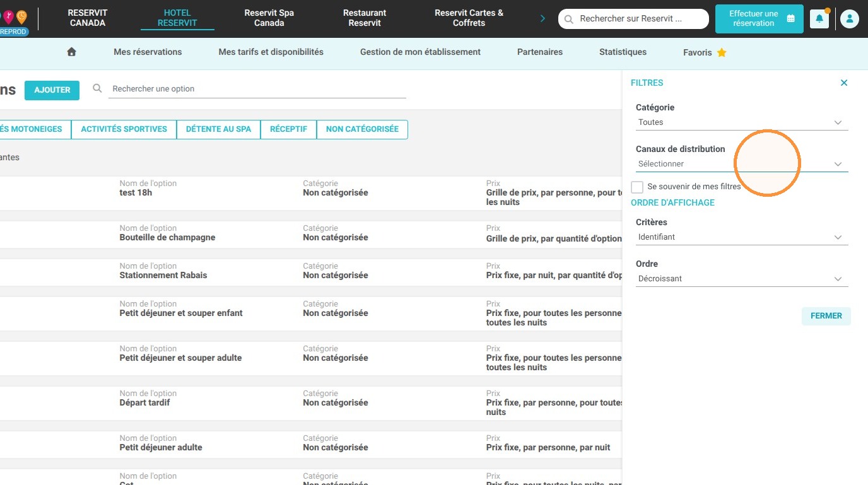
Task: Open the notifications bell icon
Action: [x=819, y=19]
